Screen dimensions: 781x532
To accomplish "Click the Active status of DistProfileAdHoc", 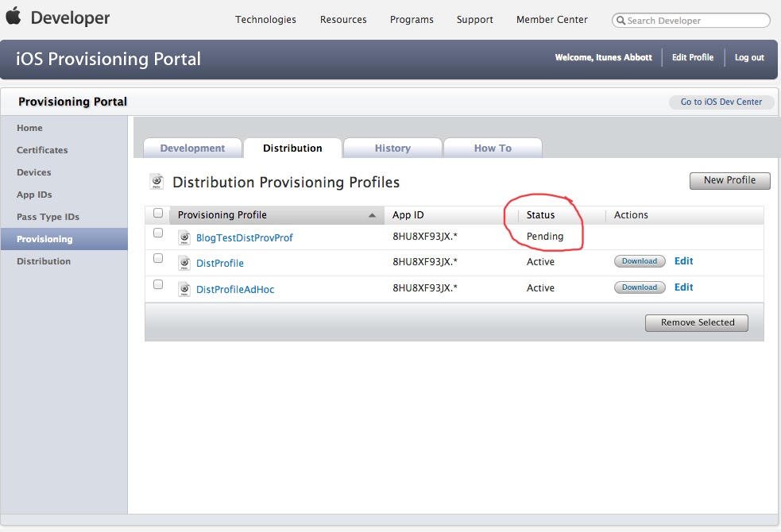I will (540, 288).
